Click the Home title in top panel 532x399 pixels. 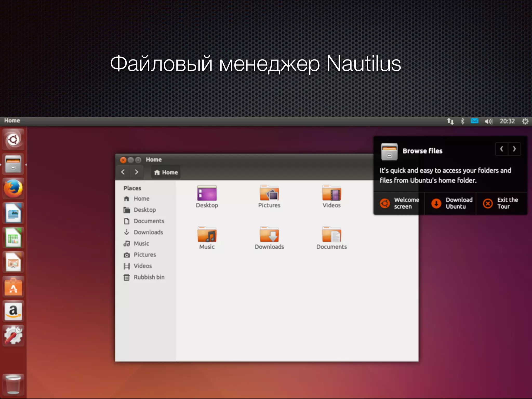click(x=12, y=121)
